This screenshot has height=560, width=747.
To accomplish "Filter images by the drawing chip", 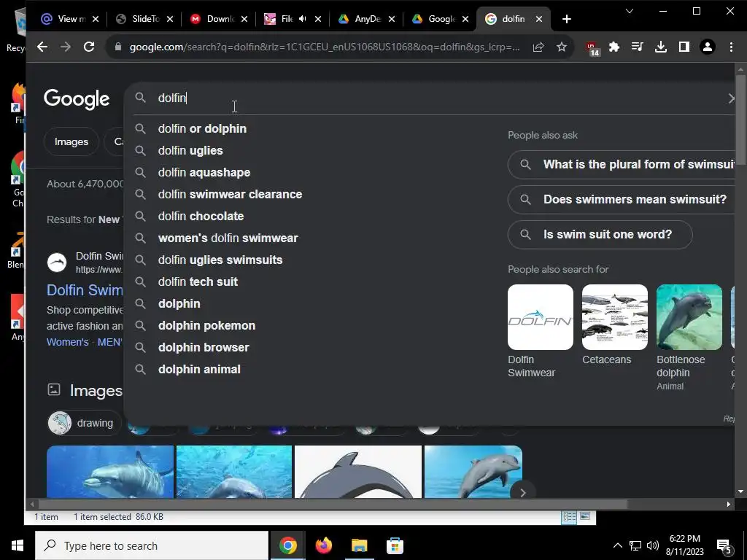I will tap(85, 423).
